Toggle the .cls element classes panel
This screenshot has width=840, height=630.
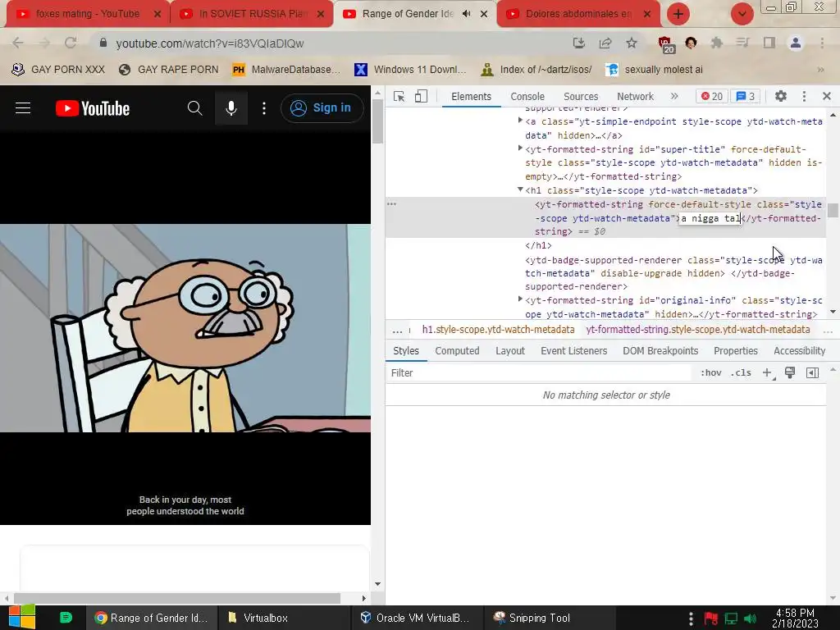(741, 373)
